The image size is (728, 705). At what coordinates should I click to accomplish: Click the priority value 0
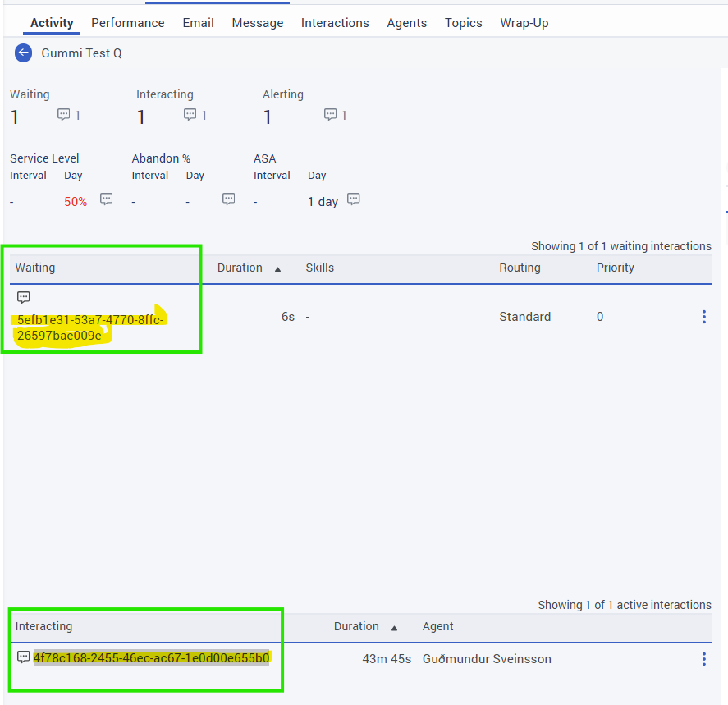tap(600, 317)
